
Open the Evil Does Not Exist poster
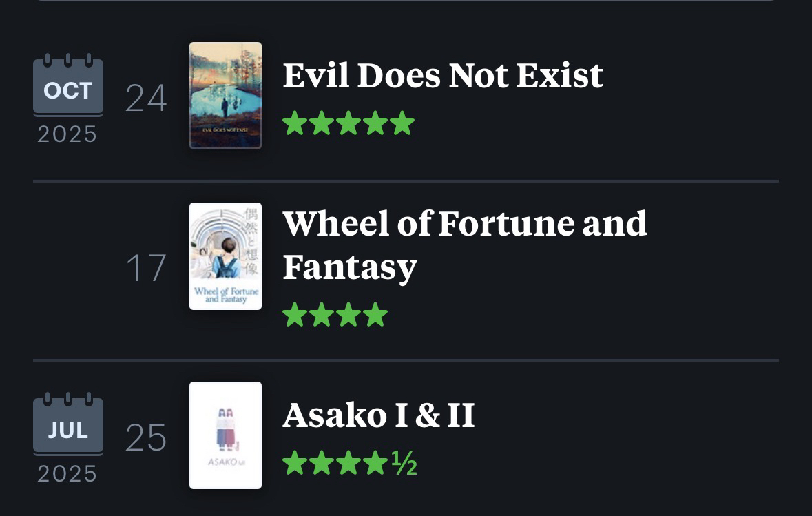[225, 96]
